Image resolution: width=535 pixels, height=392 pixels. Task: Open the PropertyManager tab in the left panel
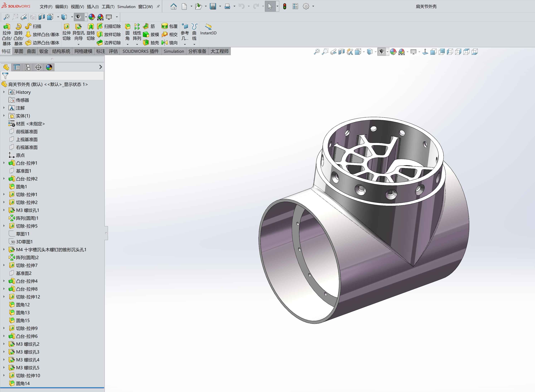click(17, 67)
